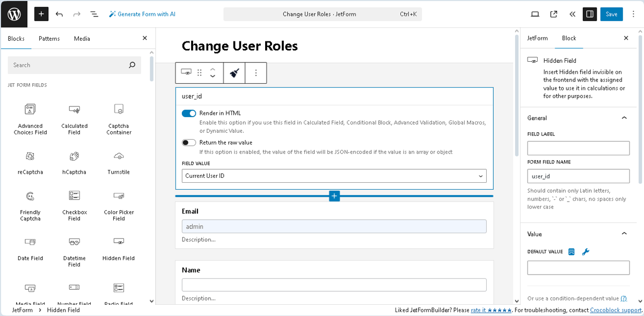Viewport: 644px width, 316px height.
Task: Select Hidden Field in the breadcrumb
Action: [x=63, y=310]
